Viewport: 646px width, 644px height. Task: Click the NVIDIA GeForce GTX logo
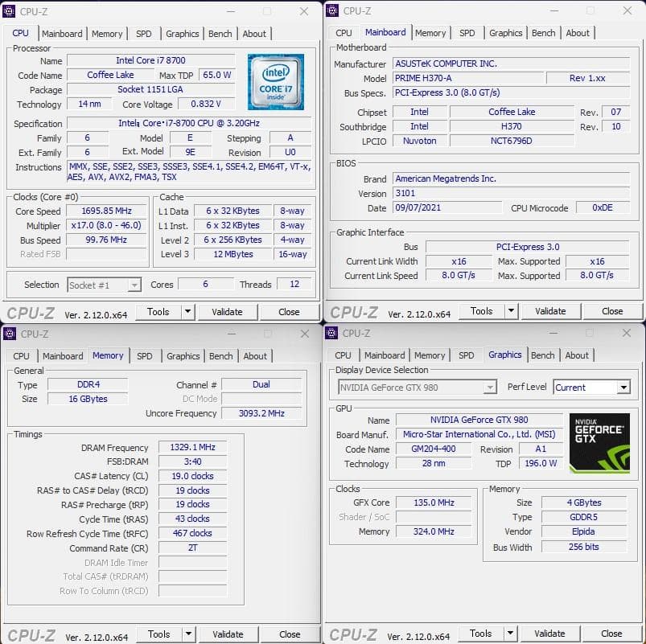(599, 443)
